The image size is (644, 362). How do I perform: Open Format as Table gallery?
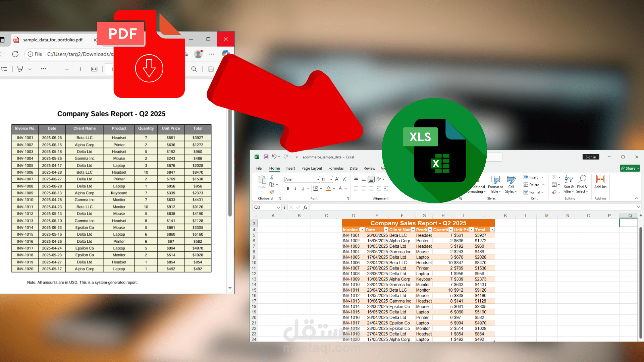pyautogui.click(x=495, y=184)
